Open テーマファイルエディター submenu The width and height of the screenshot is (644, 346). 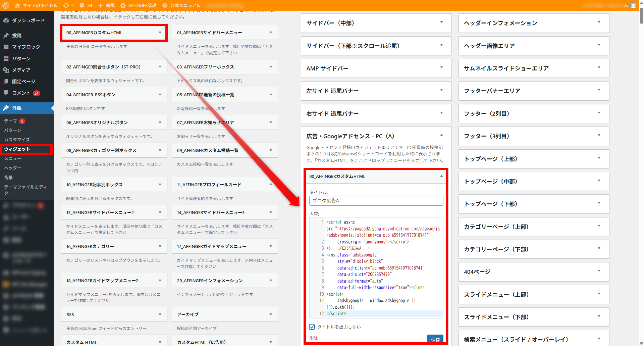[x=25, y=190]
